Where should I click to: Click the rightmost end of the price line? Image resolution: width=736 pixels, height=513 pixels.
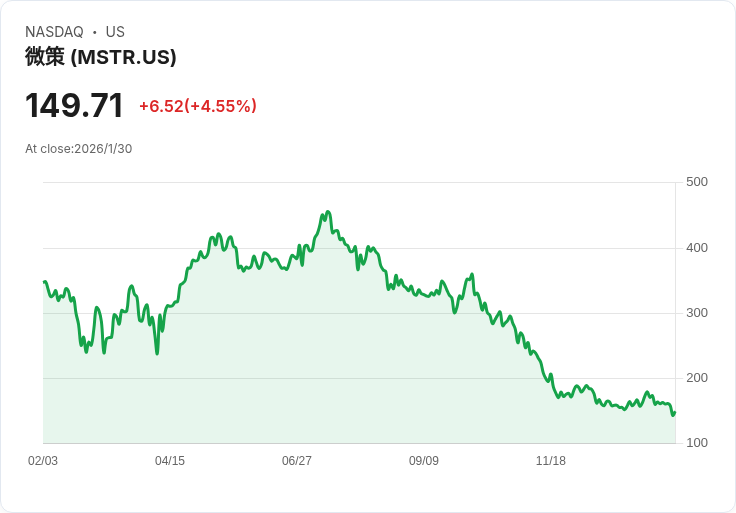(675, 411)
